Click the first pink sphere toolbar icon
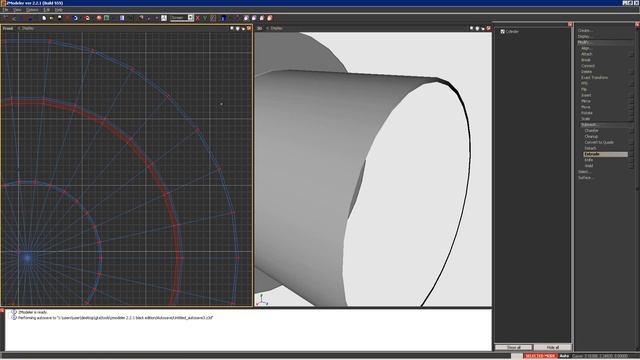 246,18
